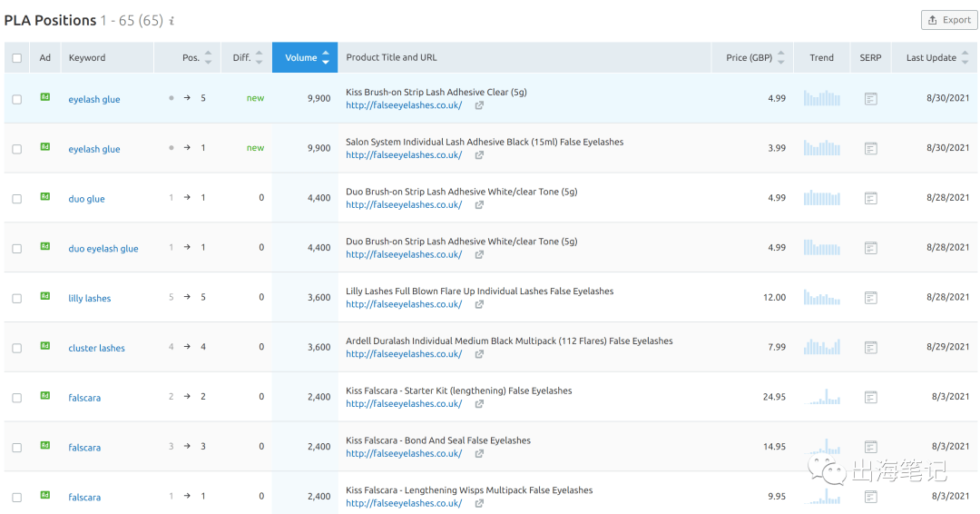Open external link icon beside Kiss Brush-on Strip Lash URL
The image size is (980, 514).
(479, 105)
